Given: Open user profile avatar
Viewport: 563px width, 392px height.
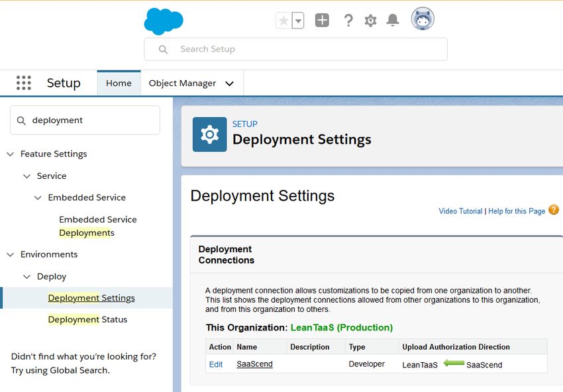Looking at the screenshot, I should [x=423, y=19].
